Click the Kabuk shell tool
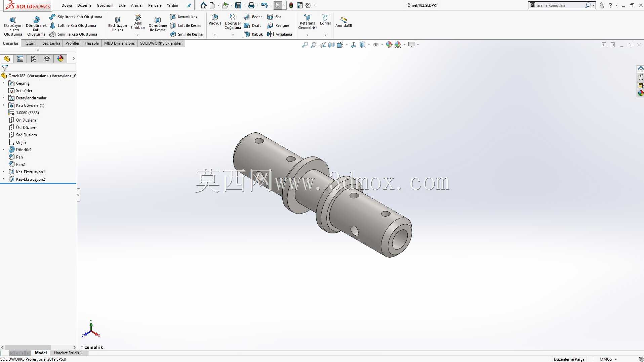Viewport: 644px width, 362px height. (x=253, y=34)
